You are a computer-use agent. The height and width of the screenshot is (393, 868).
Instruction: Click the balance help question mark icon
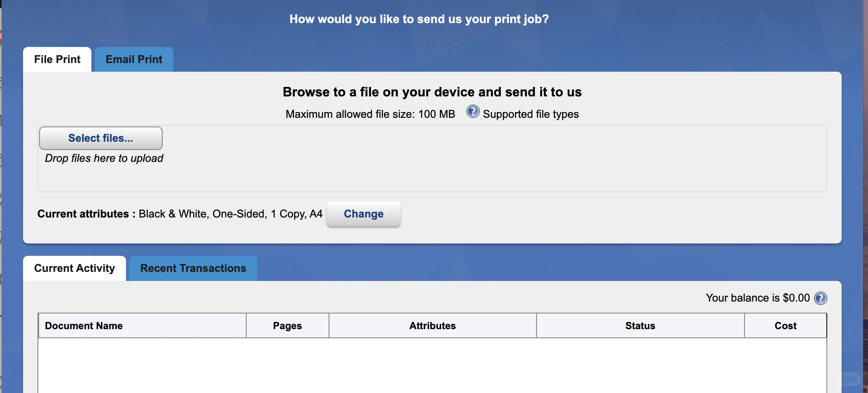820,298
